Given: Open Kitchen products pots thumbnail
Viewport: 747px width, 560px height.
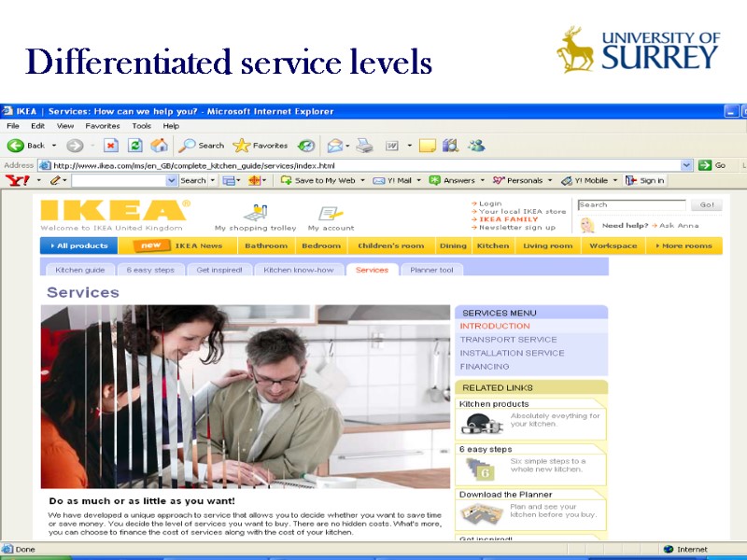Looking at the screenshot, I should tap(481, 423).
